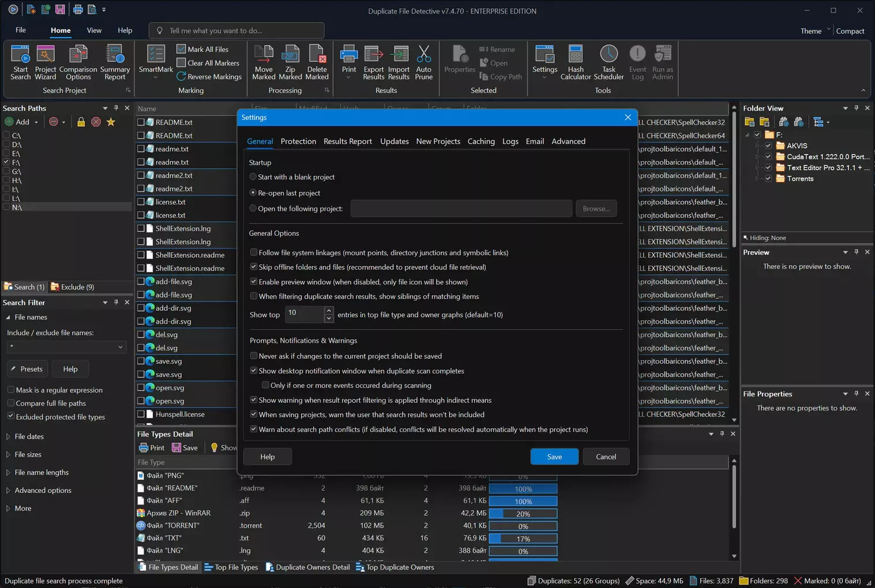
Task: Click the Show top entries number field
Action: point(304,314)
